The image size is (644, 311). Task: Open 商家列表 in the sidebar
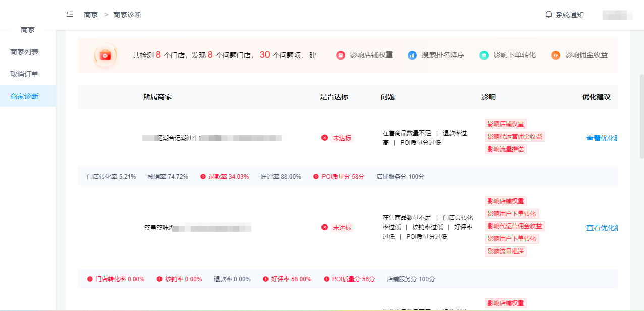[24, 52]
